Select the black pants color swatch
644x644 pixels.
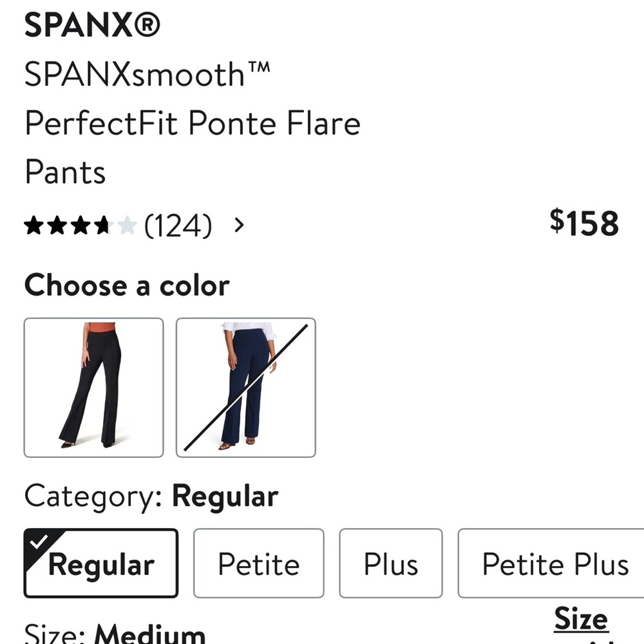[93, 386]
